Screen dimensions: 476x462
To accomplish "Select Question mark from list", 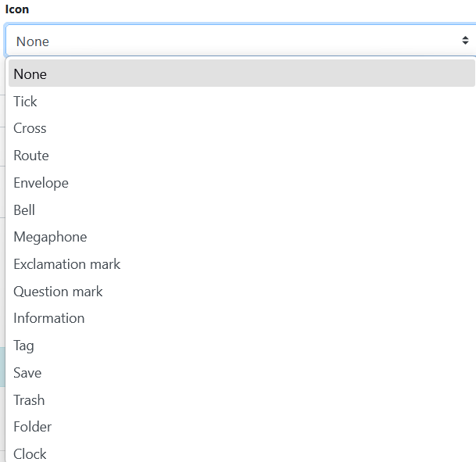I will [x=58, y=292].
